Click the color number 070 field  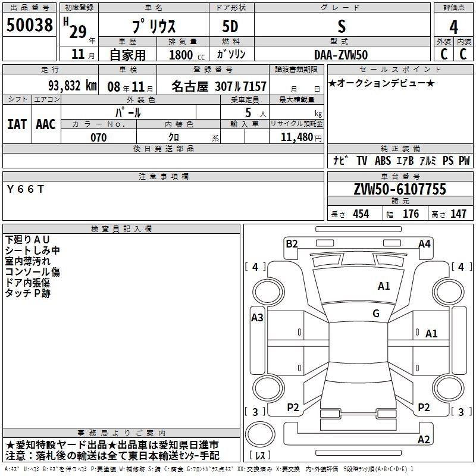99,137
